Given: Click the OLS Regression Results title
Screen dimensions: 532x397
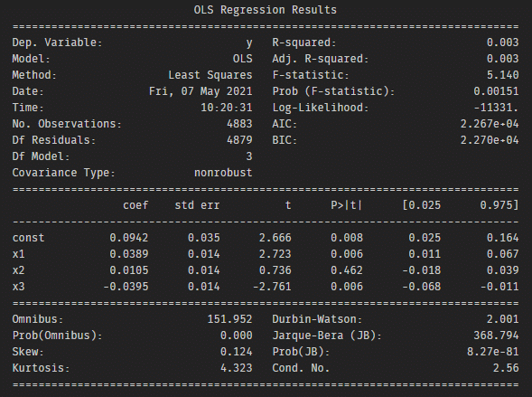Looking at the screenshot, I should point(265,10).
